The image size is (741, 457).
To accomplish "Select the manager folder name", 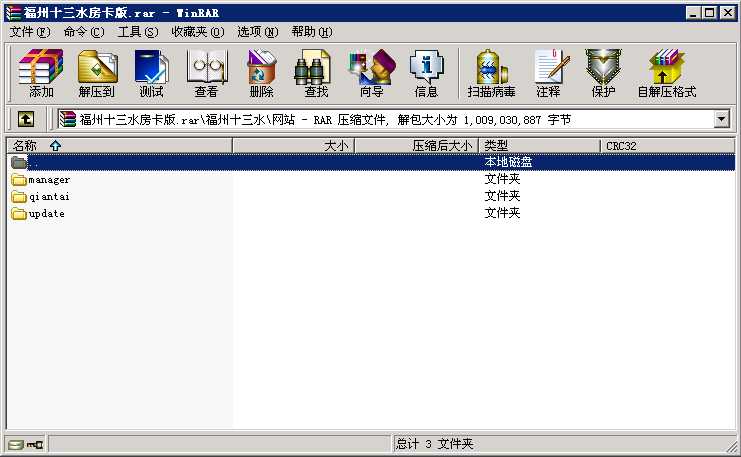I will point(49,180).
